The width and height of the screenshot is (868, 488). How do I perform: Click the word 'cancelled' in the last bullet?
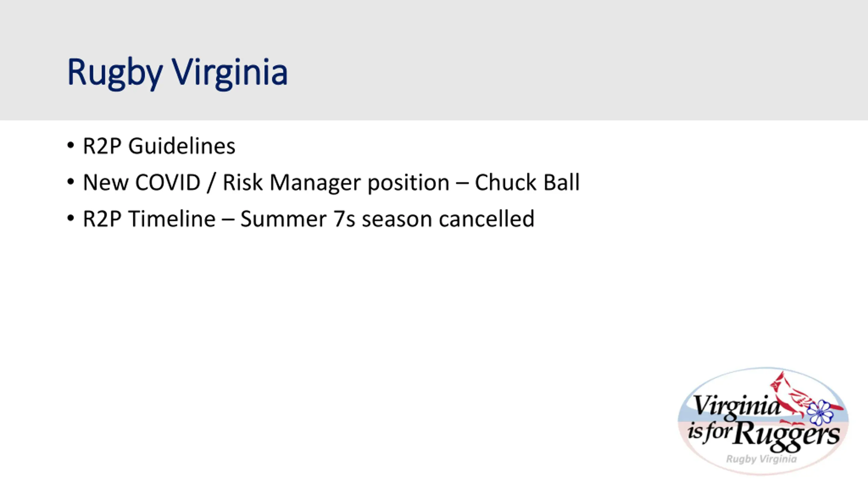pos(487,218)
